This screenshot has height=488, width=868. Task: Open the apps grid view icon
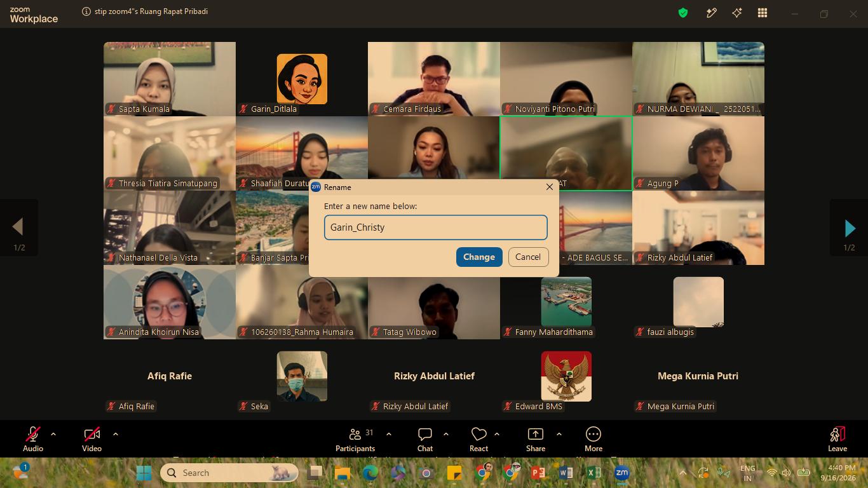[763, 13]
